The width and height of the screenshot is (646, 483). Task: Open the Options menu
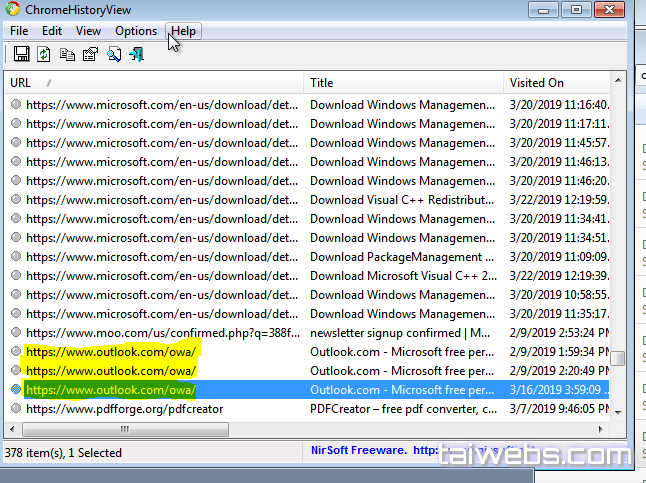(136, 31)
